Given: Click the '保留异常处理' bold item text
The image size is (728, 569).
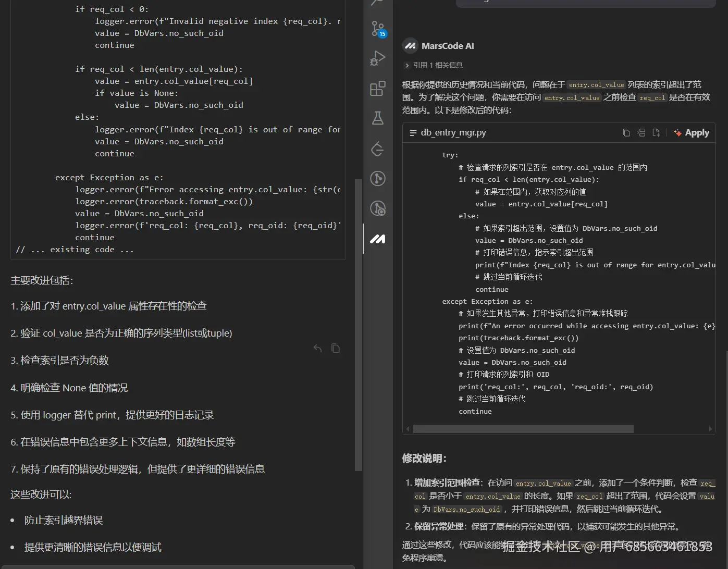Looking at the screenshot, I should pyautogui.click(x=439, y=526).
